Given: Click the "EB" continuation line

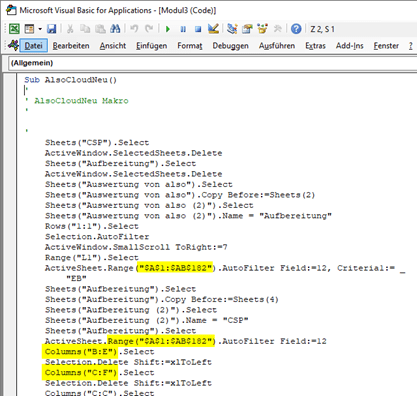Looking at the screenshot, I should (x=76, y=278).
